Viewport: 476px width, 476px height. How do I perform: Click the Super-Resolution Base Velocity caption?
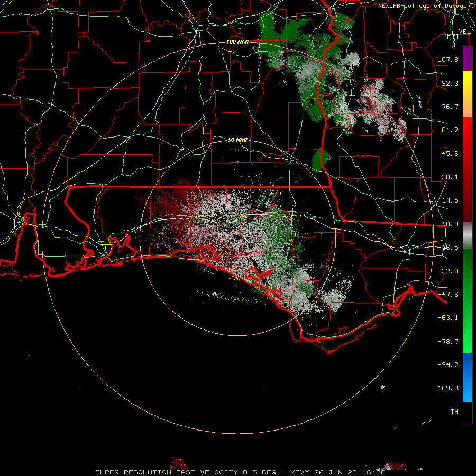click(241, 472)
